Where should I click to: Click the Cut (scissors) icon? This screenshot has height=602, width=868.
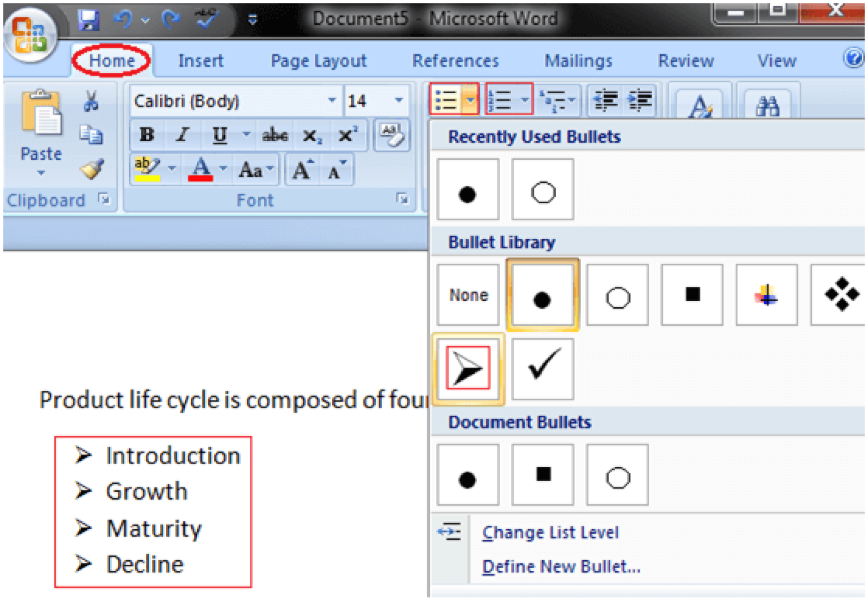(92, 102)
